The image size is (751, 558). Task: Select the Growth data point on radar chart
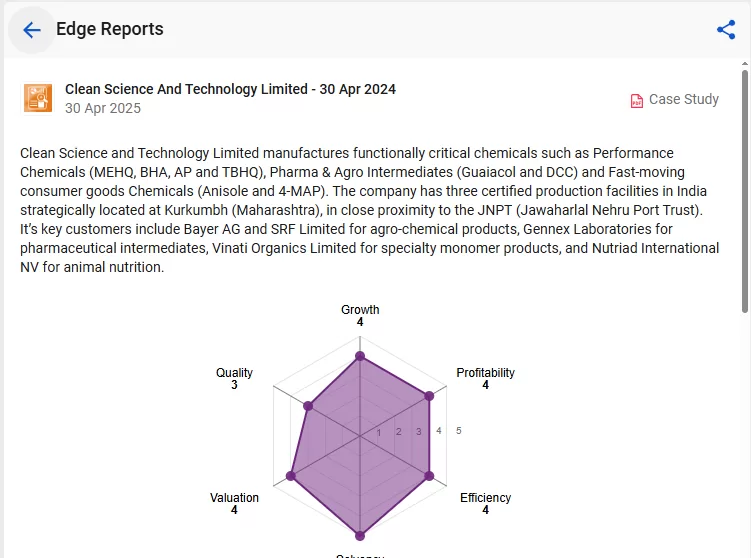360,356
